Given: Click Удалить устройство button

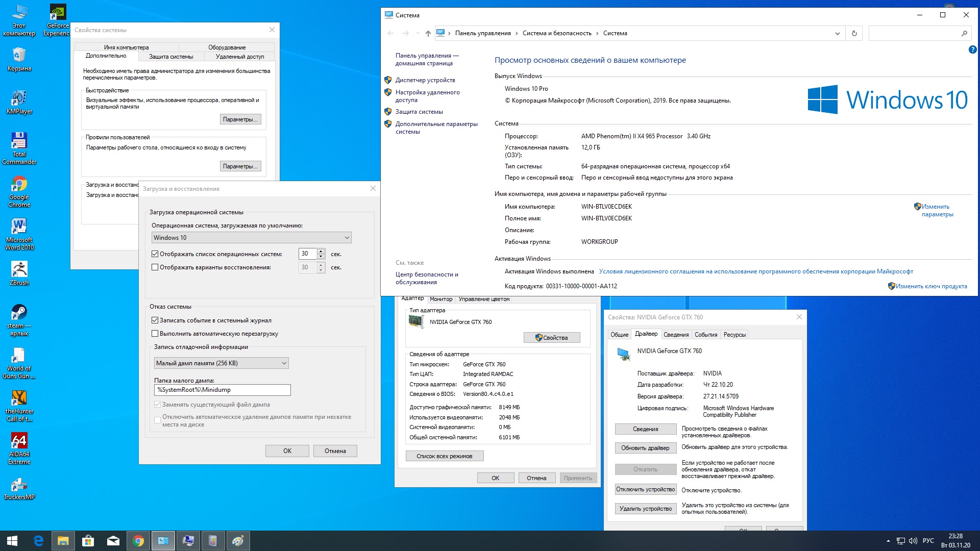Looking at the screenshot, I should point(645,509).
